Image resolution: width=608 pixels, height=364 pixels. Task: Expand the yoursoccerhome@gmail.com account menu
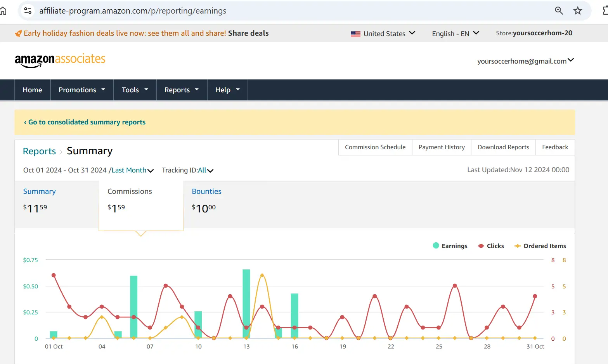(x=525, y=61)
